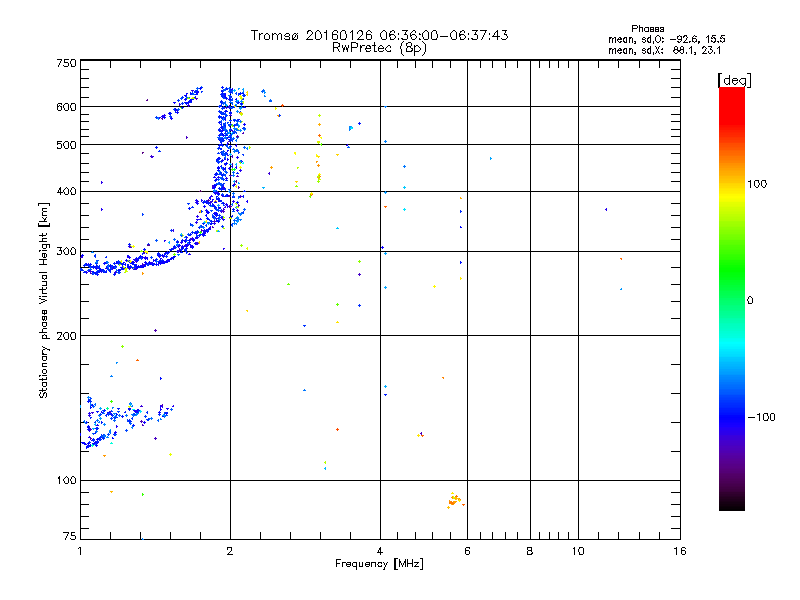Screen dimensions: 800x600
Task: Click the x-axis label '1'
Action: (80, 551)
